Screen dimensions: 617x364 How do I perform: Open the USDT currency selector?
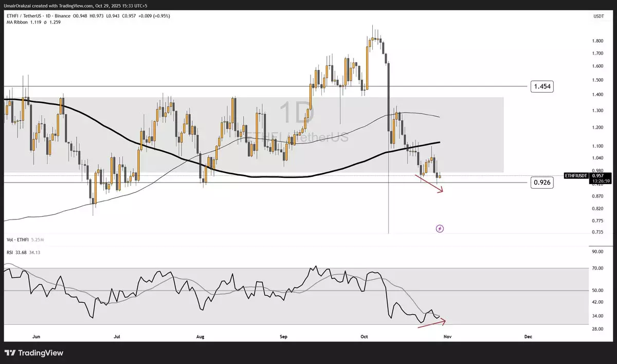pos(597,16)
